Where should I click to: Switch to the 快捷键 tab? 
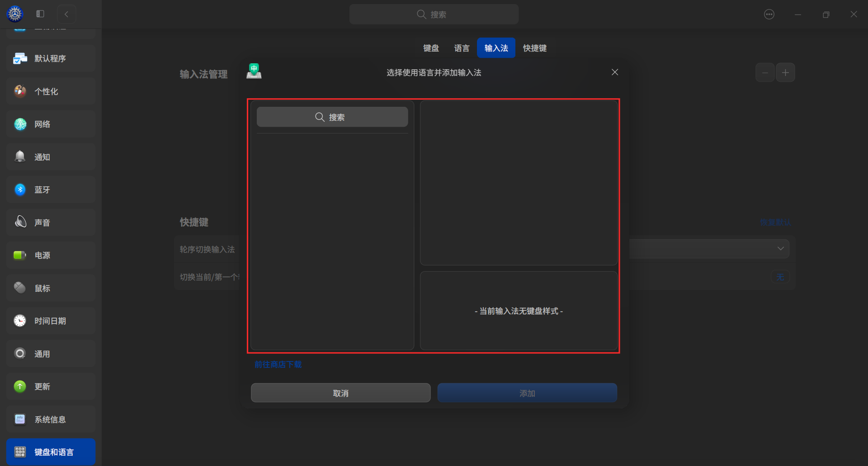[534, 48]
